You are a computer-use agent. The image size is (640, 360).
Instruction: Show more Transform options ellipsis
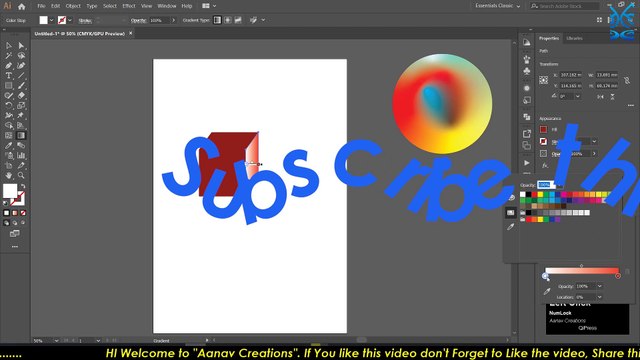click(631, 105)
